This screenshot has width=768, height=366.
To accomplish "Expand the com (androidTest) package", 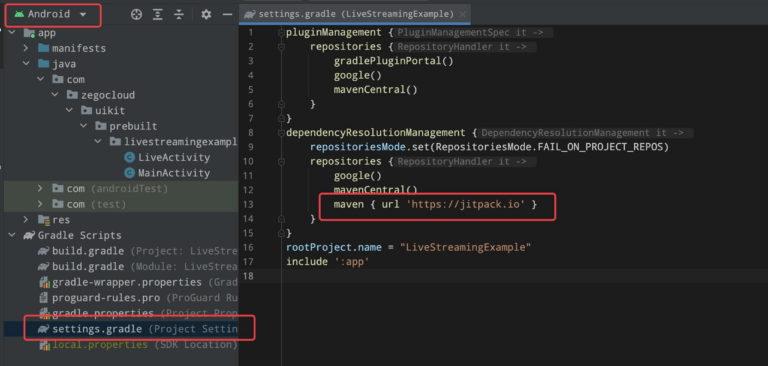I will click(41, 189).
